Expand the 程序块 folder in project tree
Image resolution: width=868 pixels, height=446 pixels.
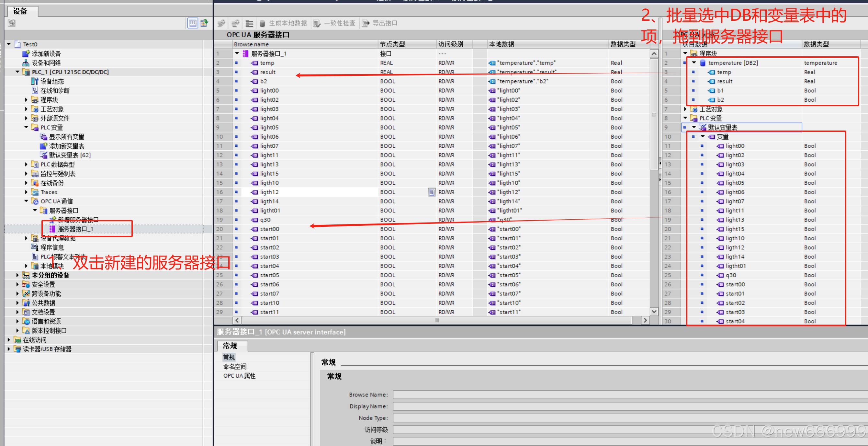pyautogui.click(x=26, y=100)
